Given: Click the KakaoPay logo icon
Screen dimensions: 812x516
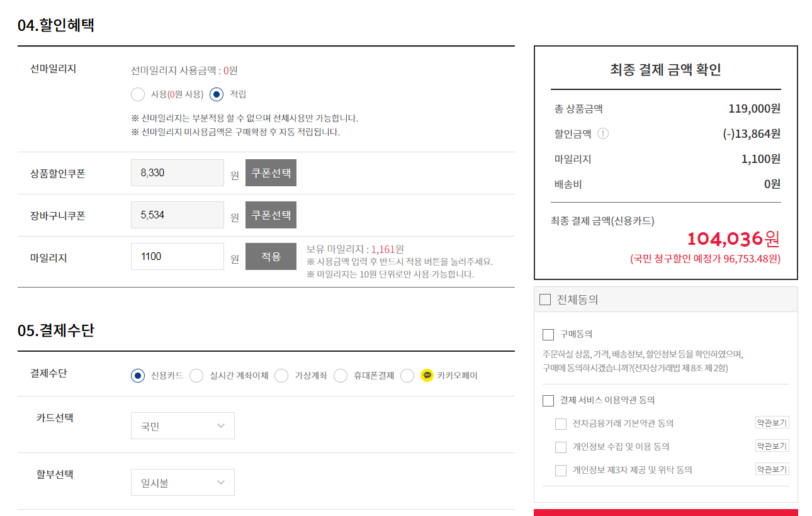Looking at the screenshot, I should [x=427, y=376].
